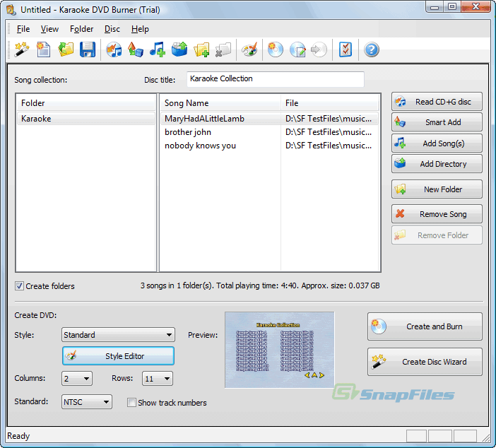Click the Remove Folder toolbar icon
This screenshot has width=496, height=448.
point(223,49)
